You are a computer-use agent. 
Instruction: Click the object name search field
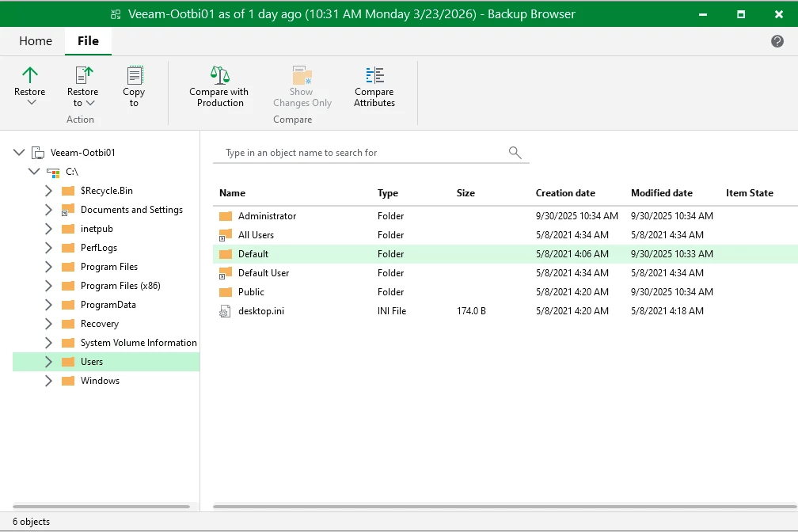pos(360,153)
